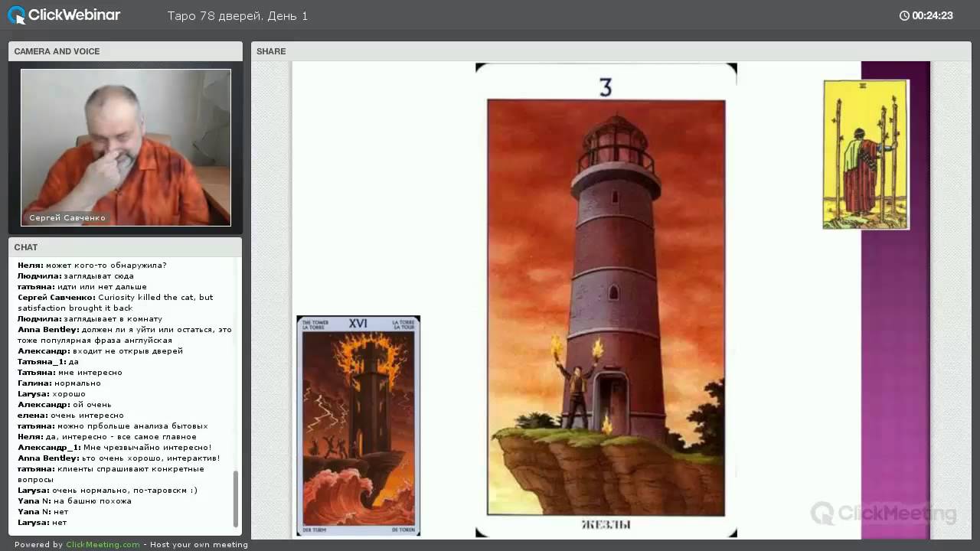Viewport: 980px width, 551px height.
Task: Click chat message "очень нормально, по-таровскм :)"
Action: (x=125, y=491)
